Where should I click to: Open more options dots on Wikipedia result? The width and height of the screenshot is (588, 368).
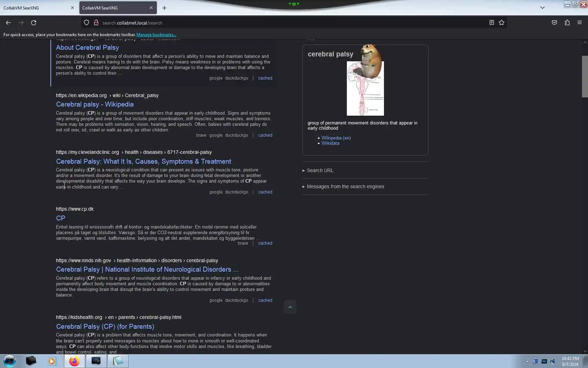click(x=253, y=135)
